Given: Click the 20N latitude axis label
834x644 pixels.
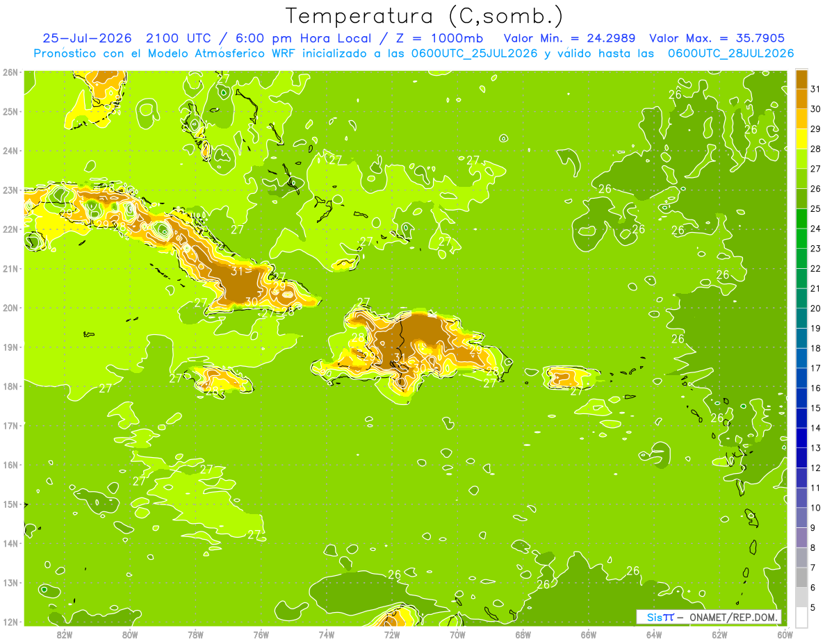Looking at the screenshot, I should 10,308.
